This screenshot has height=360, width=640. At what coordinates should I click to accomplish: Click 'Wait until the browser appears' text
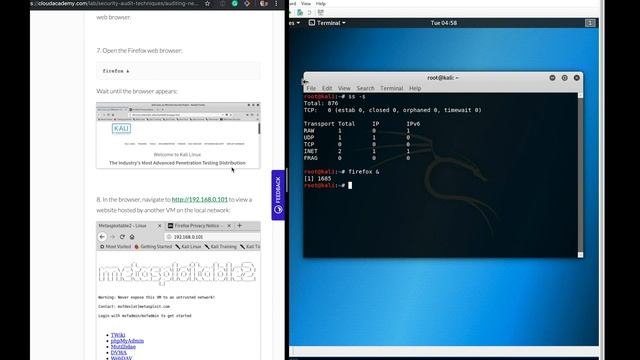coord(137,91)
